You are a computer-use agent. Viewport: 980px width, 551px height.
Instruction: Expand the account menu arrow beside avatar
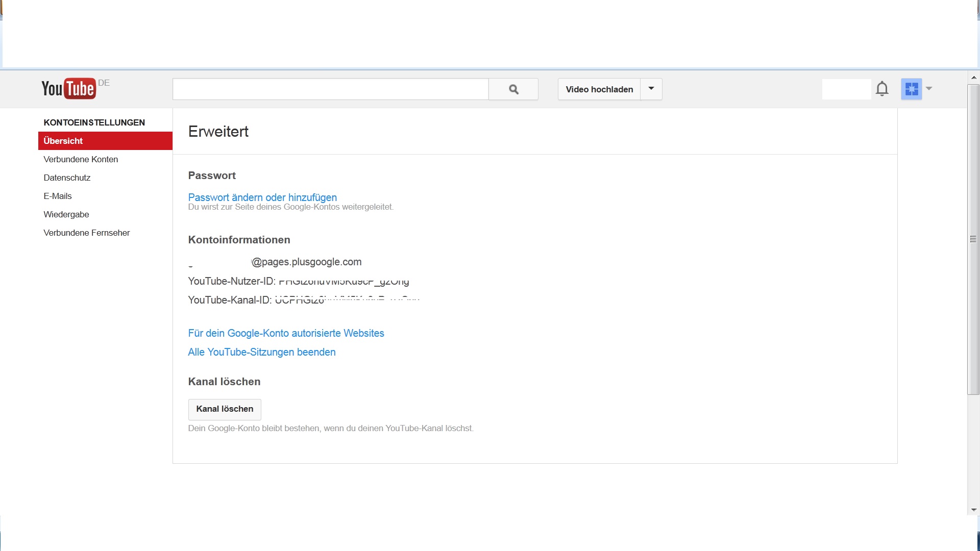click(929, 89)
